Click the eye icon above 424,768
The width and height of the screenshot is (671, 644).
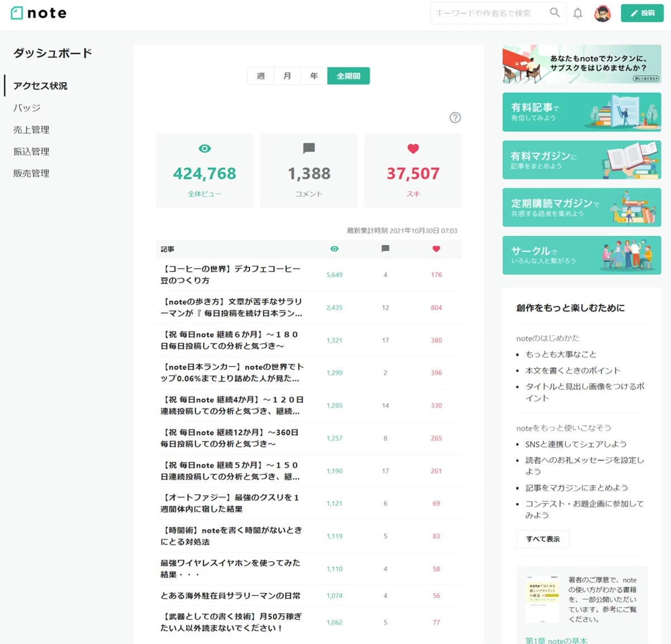[x=205, y=149]
